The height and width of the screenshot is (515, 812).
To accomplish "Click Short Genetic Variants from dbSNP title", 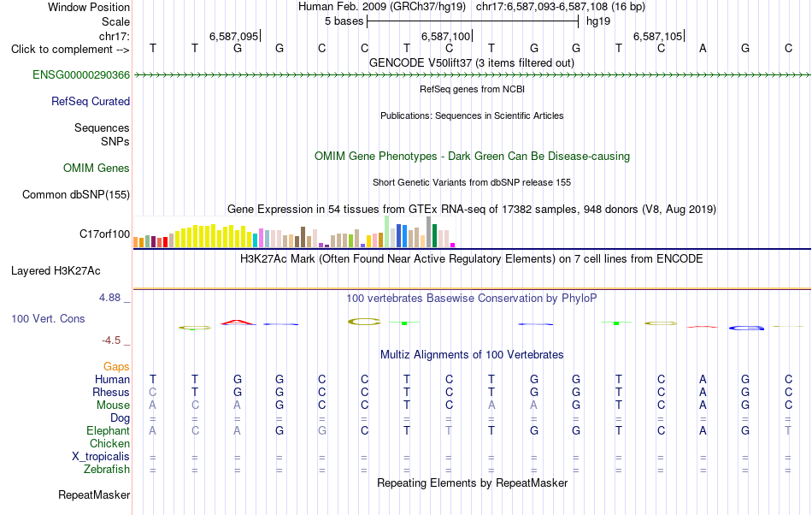I will click(472, 182).
